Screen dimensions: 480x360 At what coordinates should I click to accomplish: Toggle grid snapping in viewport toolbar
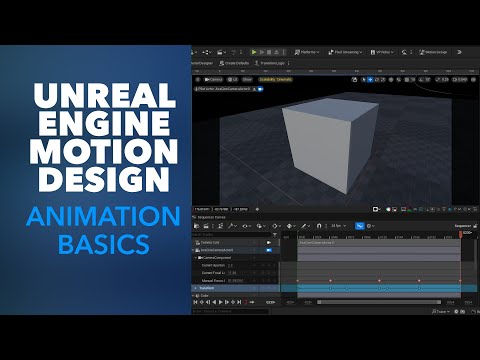click(x=407, y=80)
